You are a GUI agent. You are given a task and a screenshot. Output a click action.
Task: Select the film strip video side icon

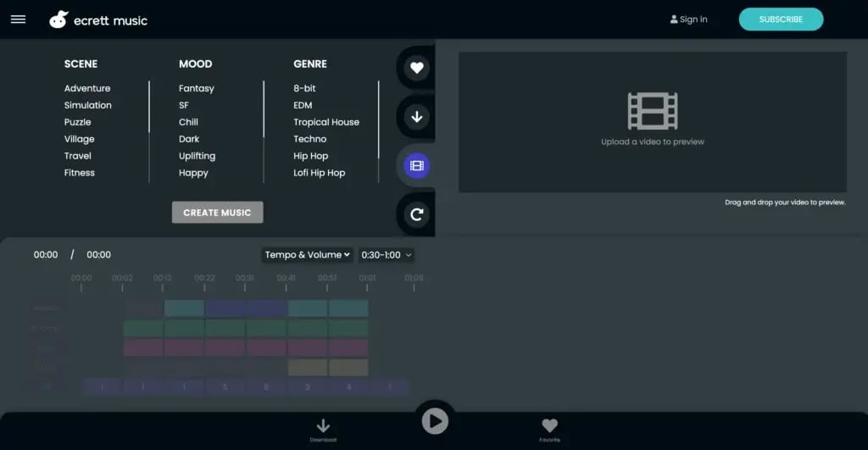[x=416, y=165]
